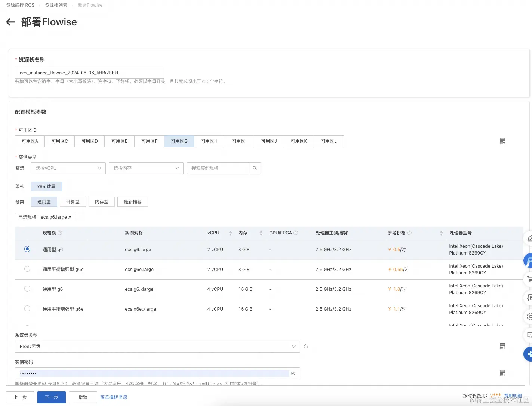Select availability zone 可用区J
Viewport: 532px width, 406px height.
[269, 141]
